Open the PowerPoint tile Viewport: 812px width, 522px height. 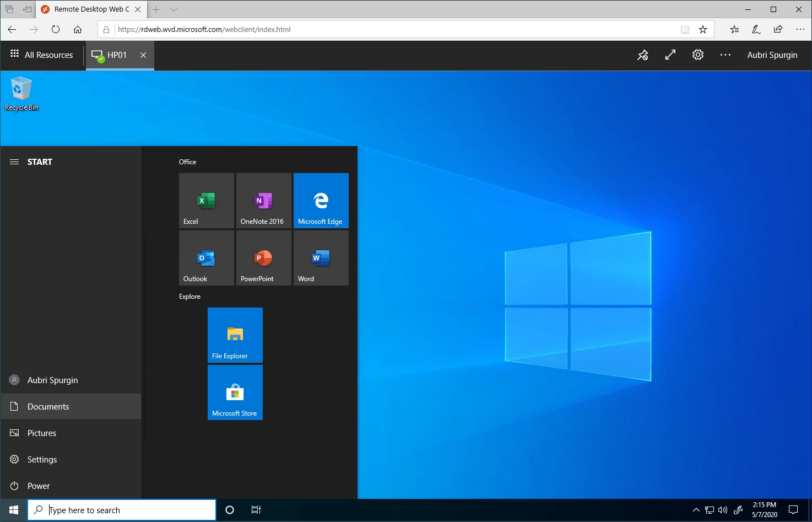(x=264, y=258)
